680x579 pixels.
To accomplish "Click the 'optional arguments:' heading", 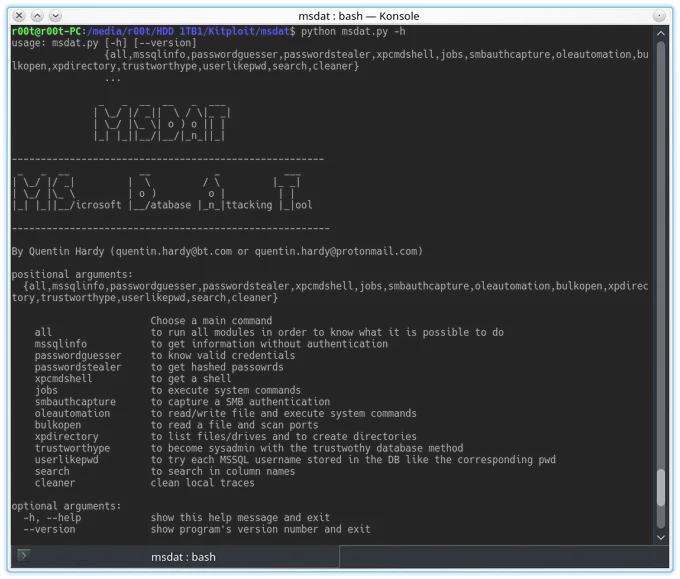I will [66, 506].
